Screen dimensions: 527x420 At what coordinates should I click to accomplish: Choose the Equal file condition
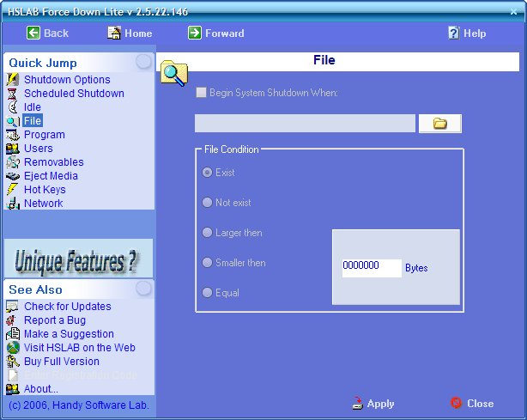click(x=207, y=293)
